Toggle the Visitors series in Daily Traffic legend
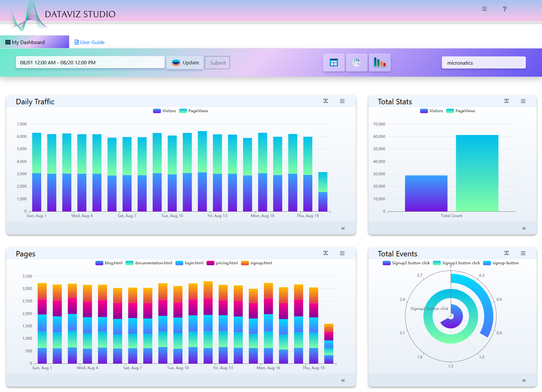542x392 pixels. [164, 111]
